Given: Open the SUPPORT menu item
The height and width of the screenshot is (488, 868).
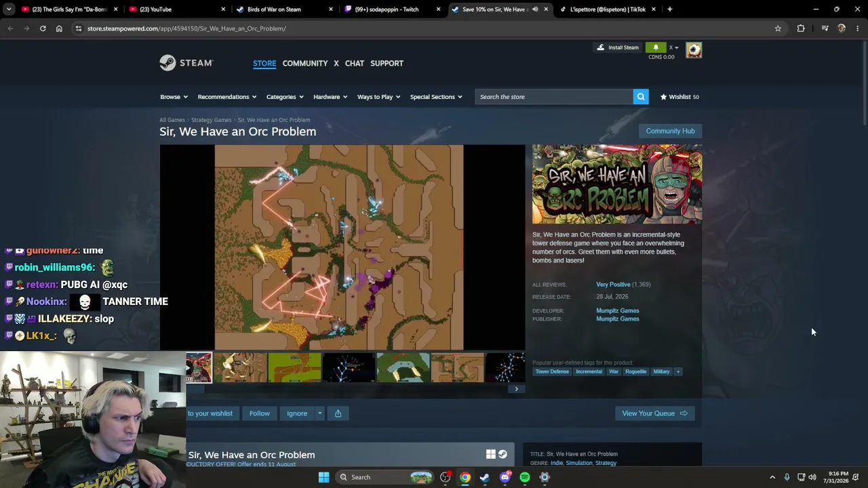Looking at the screenshot, I should tap(387, 63).
